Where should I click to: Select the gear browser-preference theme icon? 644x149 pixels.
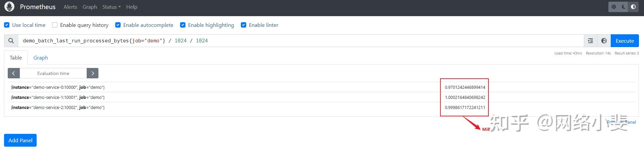(x=614, y=7)
